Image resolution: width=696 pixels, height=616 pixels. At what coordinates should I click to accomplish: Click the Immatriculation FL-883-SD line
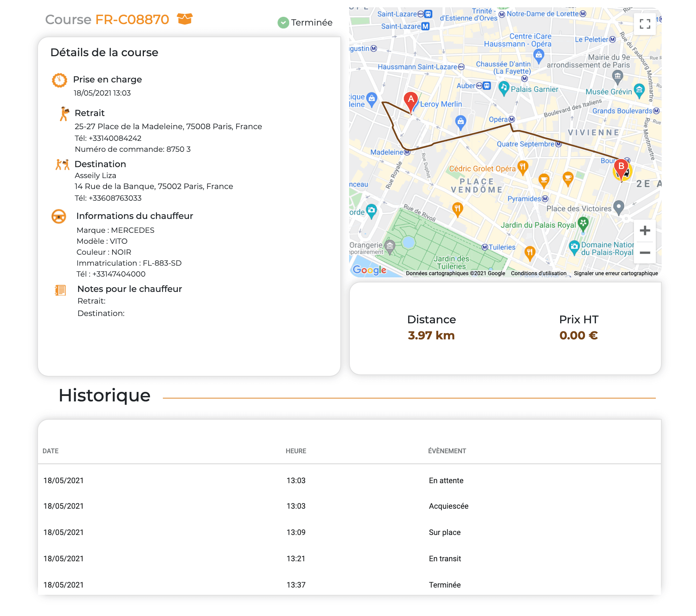[129, 263]
